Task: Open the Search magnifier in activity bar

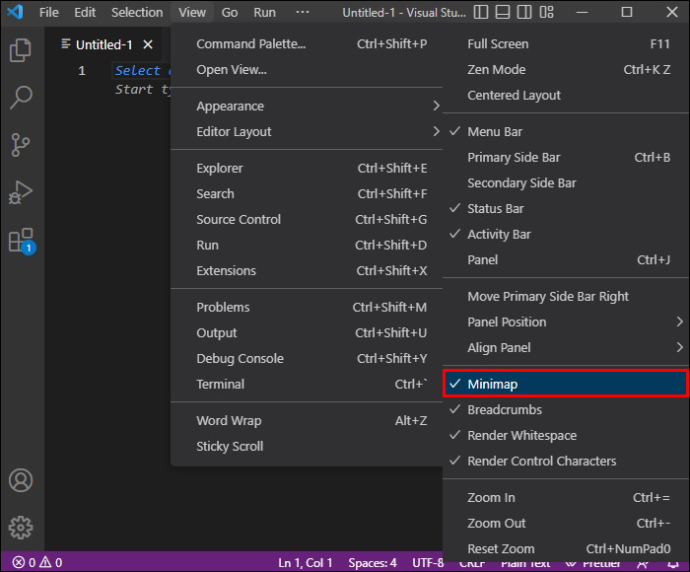Action: (x=21, y=97)
